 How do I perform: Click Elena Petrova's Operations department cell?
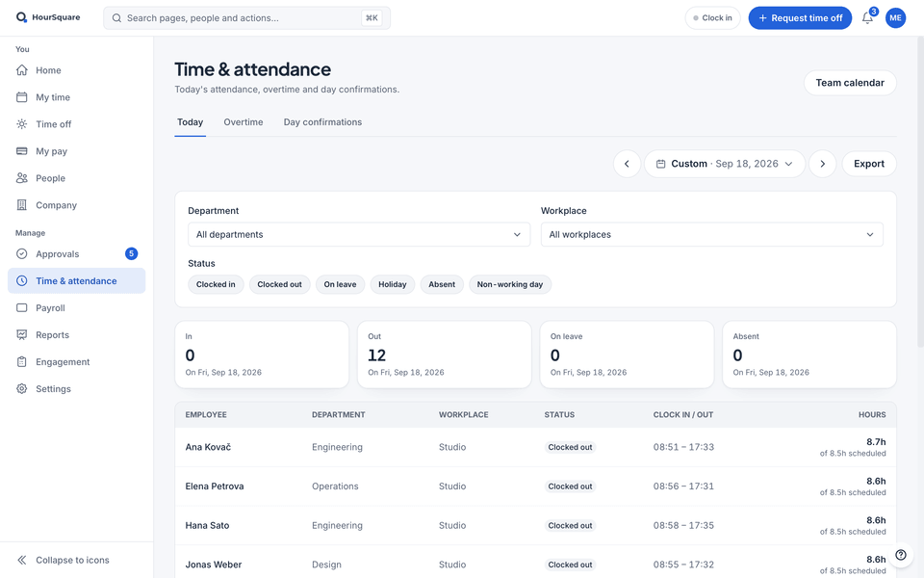pyautogui.click(x=335, y=486)
